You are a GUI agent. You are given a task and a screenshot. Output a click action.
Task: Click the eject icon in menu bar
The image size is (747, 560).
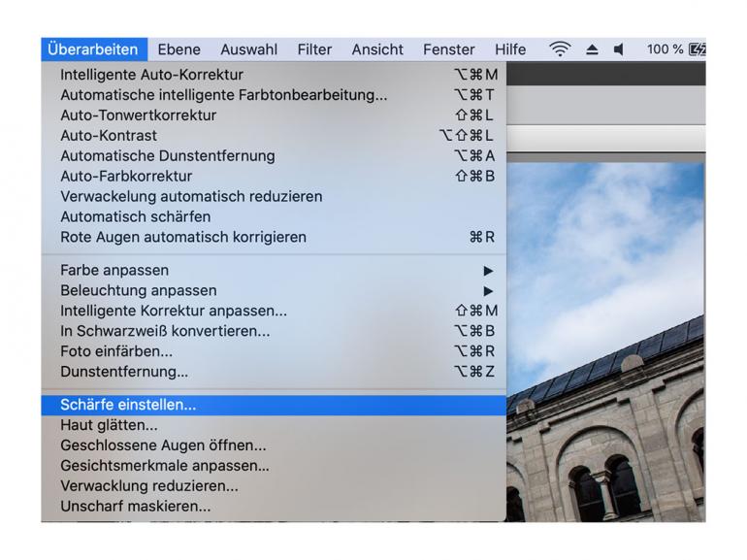pyautogui.click(x=592, y=49)
